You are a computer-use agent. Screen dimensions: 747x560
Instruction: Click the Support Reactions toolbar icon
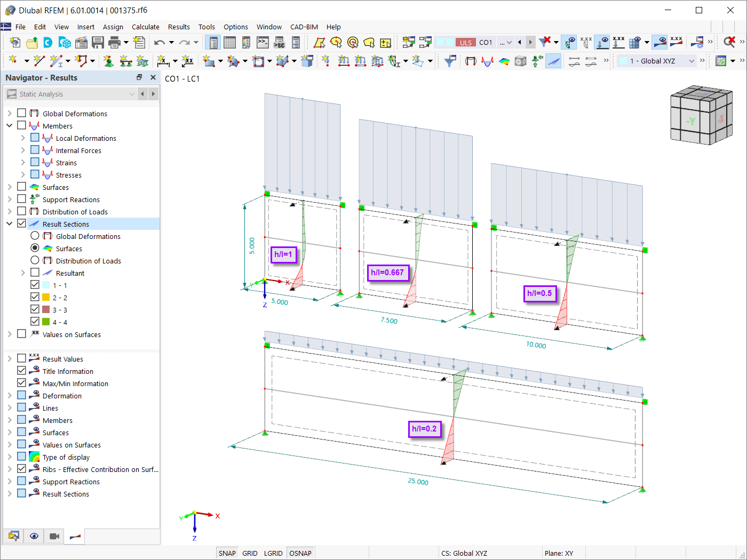[x=537, y=61]
